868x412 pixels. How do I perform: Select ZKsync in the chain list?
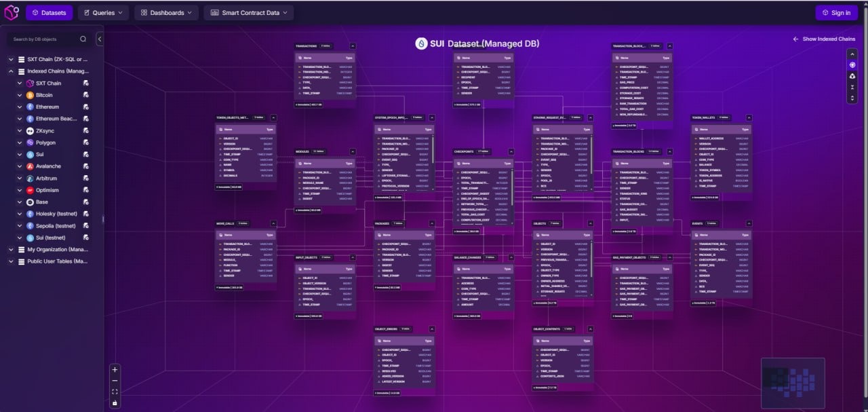pyautogui.click(x=45, y=131)
